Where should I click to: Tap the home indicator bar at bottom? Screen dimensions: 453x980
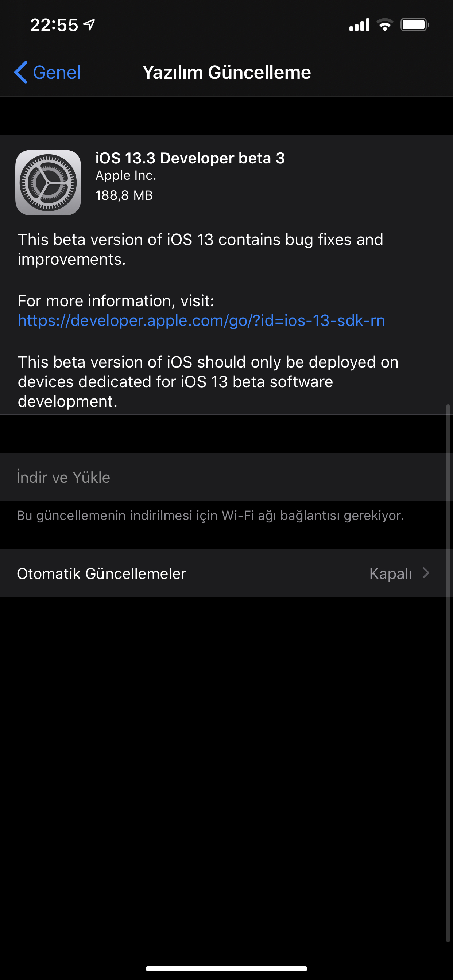226,968
